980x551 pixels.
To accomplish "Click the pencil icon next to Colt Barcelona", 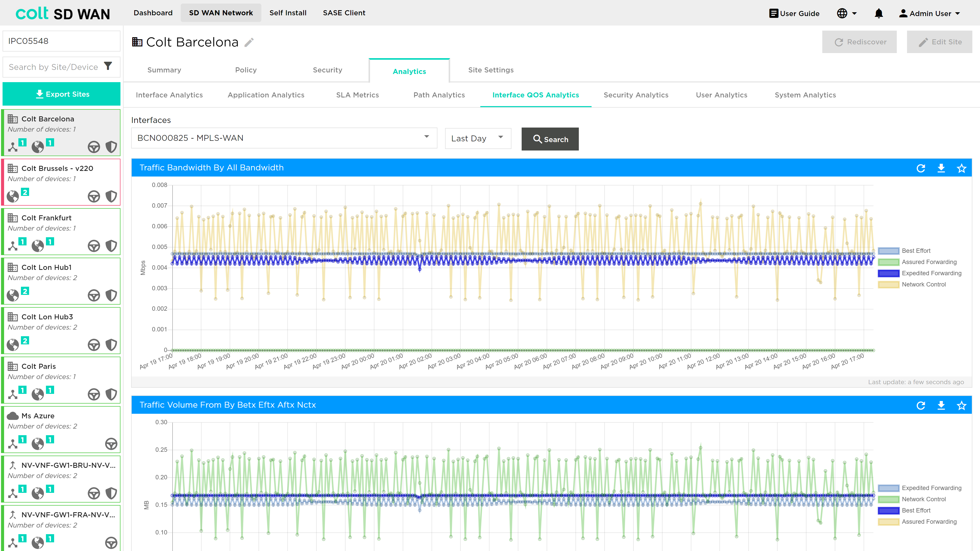I will [249, 42].
